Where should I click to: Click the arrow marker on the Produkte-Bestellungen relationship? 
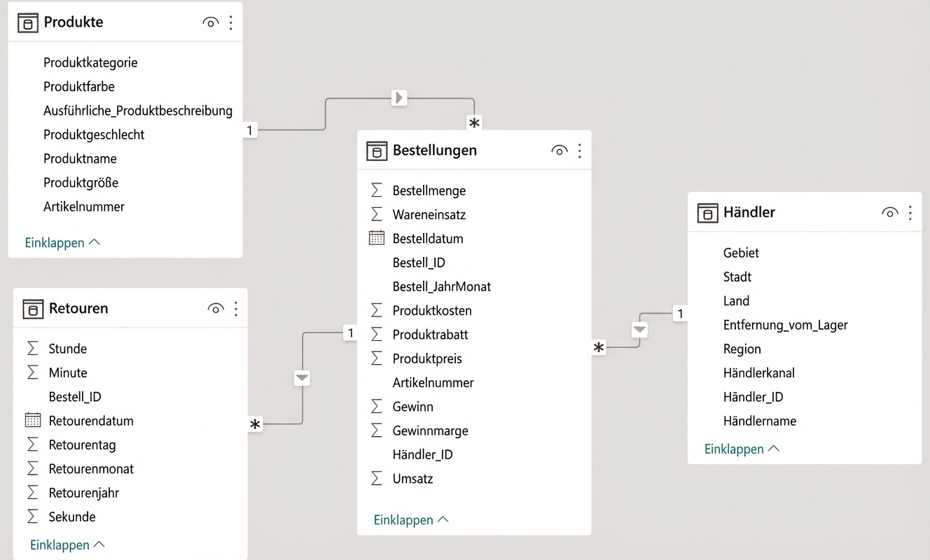click(398, 98)
